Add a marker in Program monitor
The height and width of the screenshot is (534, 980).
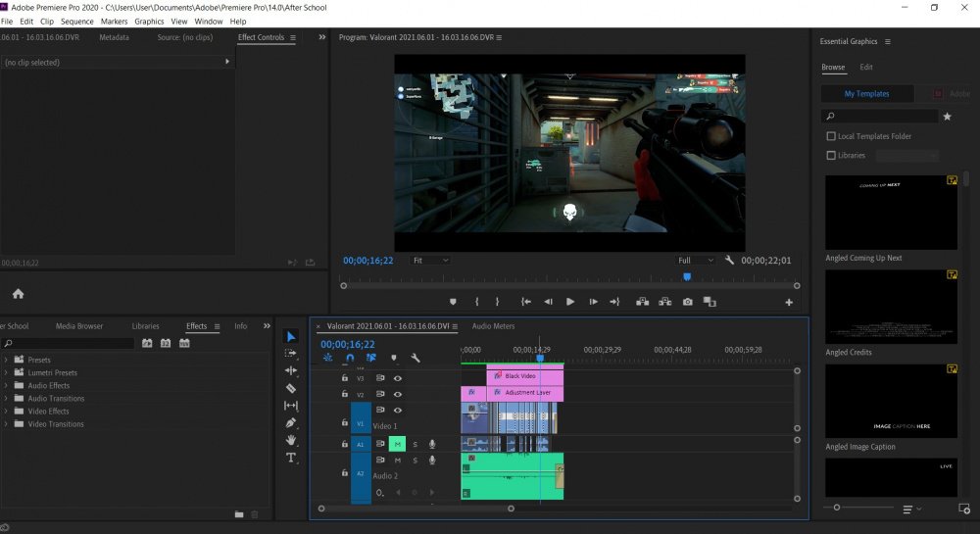[x=453, y=302]
